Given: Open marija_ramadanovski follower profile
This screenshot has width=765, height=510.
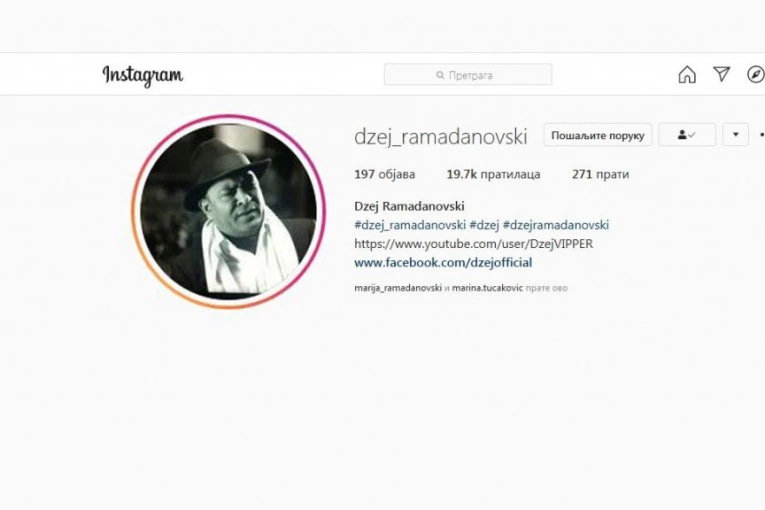Looking at the screenshot, I should click(398, 288).
